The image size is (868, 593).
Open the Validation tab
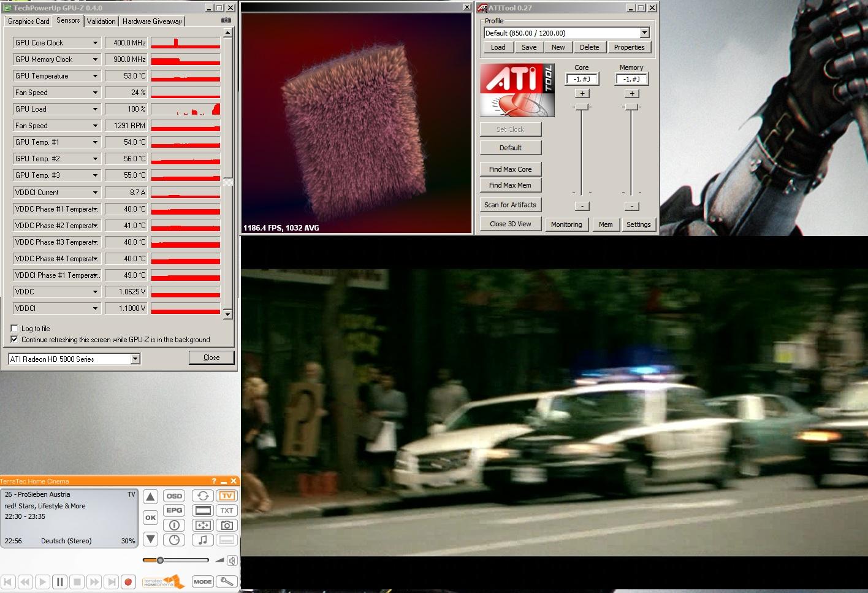[x=101, y=21]
